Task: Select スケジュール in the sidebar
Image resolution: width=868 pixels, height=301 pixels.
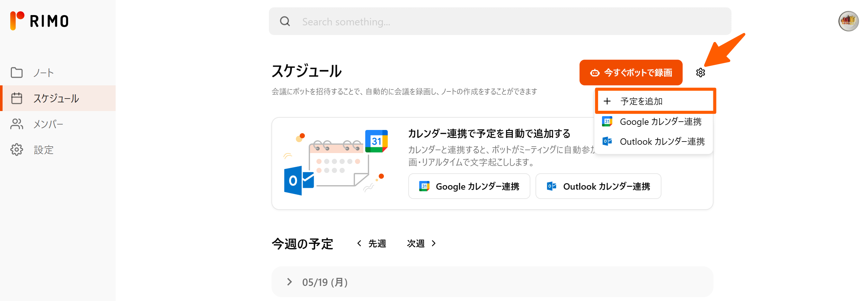Action: [x=46, y=98]
